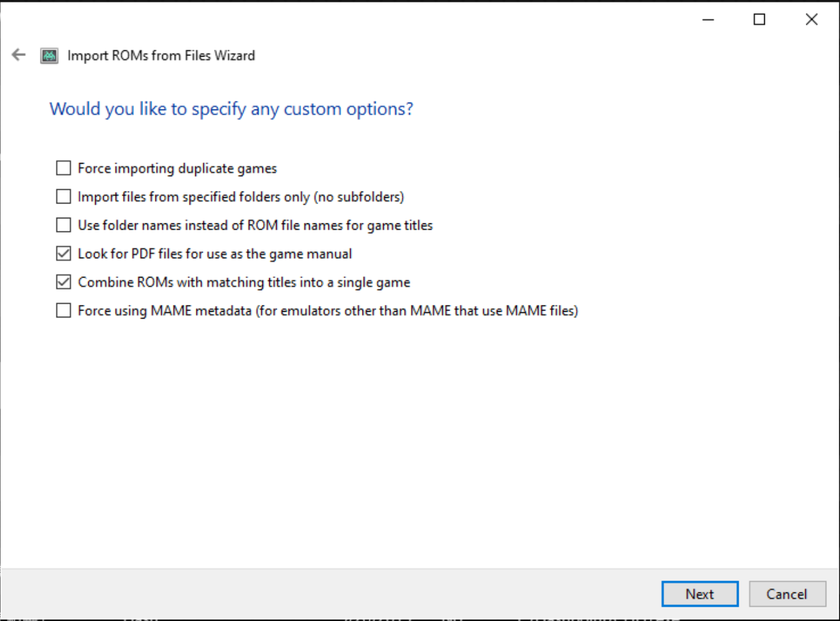The image size is (840, 621).
Task: Click the Next button
Action: coord(700,594)
